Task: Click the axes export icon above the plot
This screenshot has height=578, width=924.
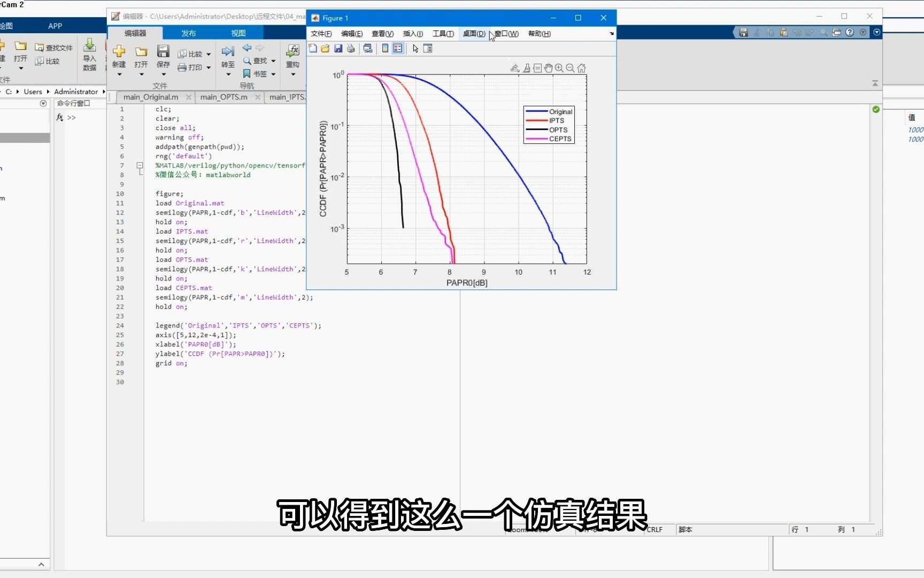Action: (x=515, y=68)
